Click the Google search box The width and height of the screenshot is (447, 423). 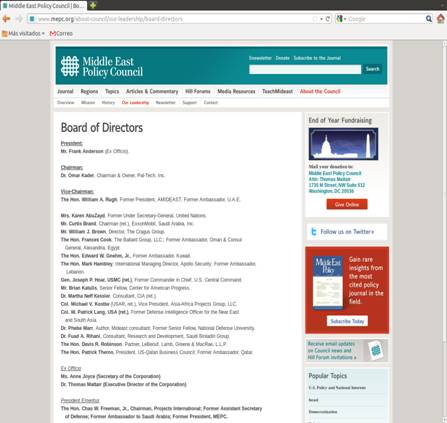(386, 19)
